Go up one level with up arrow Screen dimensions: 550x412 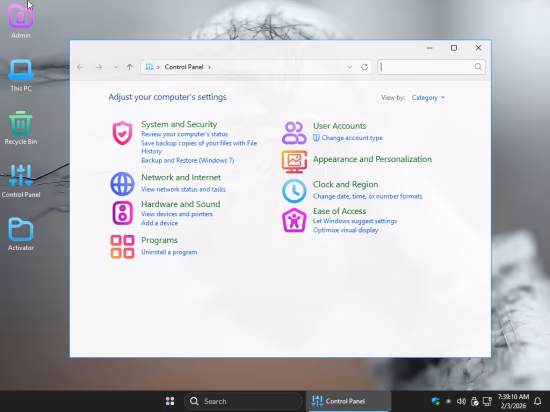(x=130, y=67)
